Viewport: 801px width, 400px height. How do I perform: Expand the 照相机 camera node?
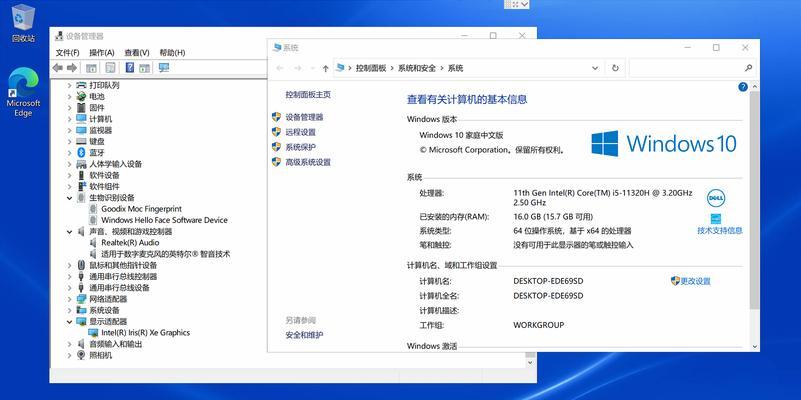tap(69, 355)
